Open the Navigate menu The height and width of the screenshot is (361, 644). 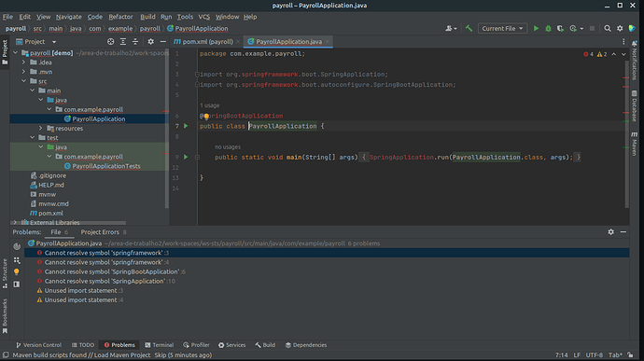[x=68, y=17]
